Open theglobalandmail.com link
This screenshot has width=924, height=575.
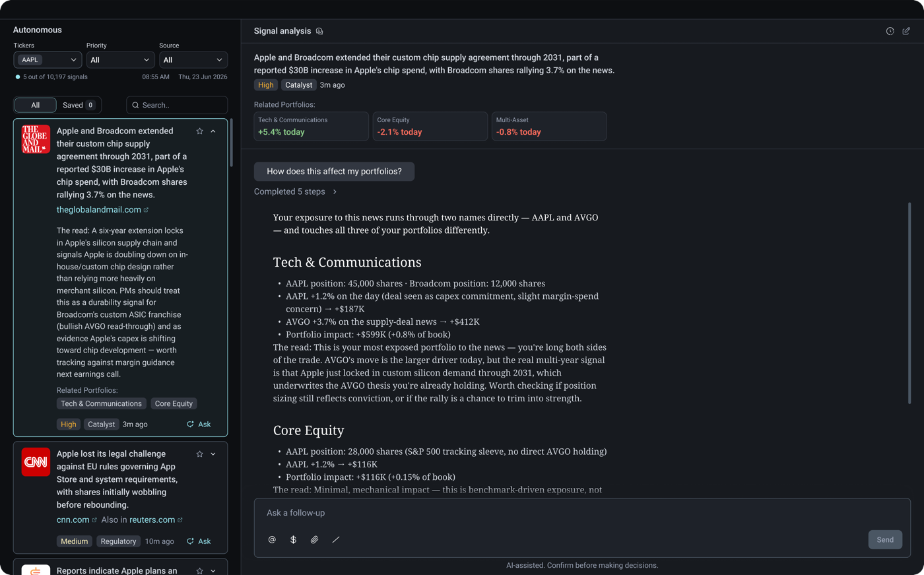[102, 209]
